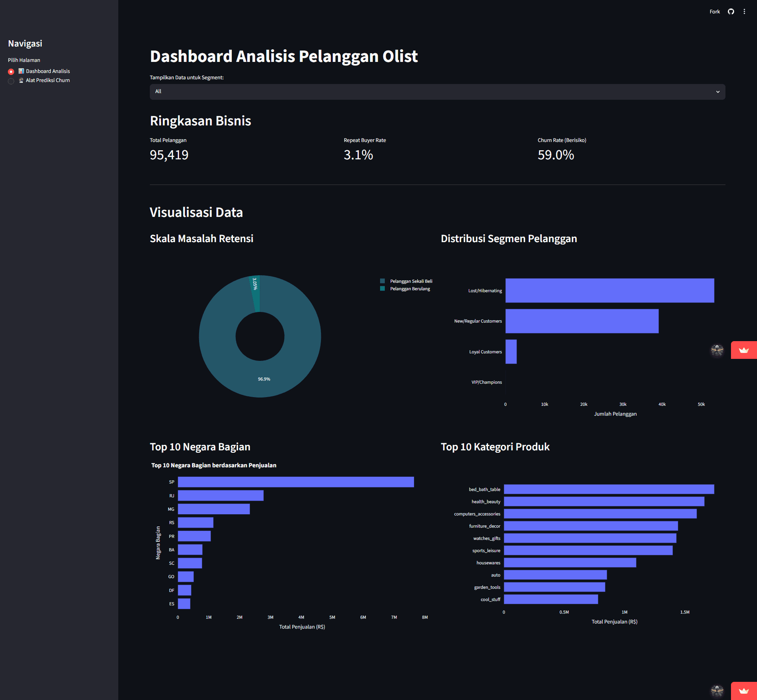Open the Segment dropdown showing All
This screenshot has height=700, width=757.
click(x=437, y=91)
